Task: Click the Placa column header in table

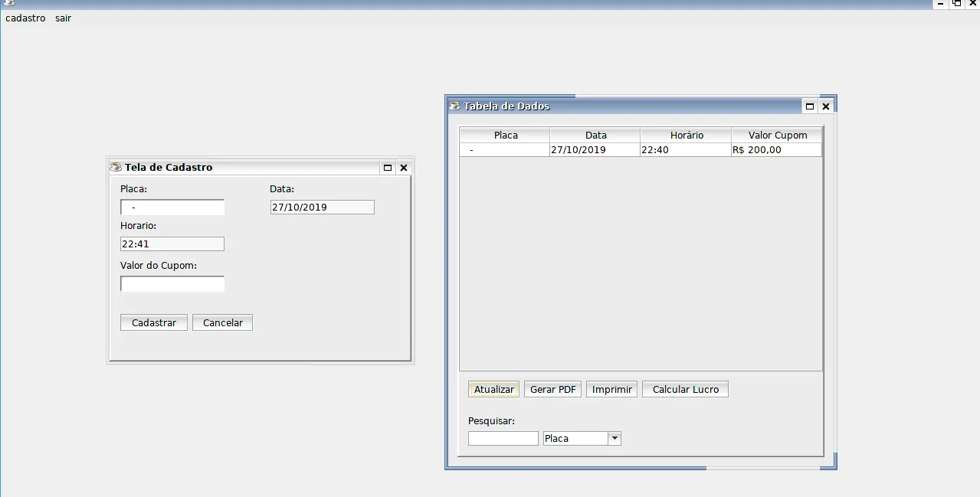Action: click(x=505, y=135)
